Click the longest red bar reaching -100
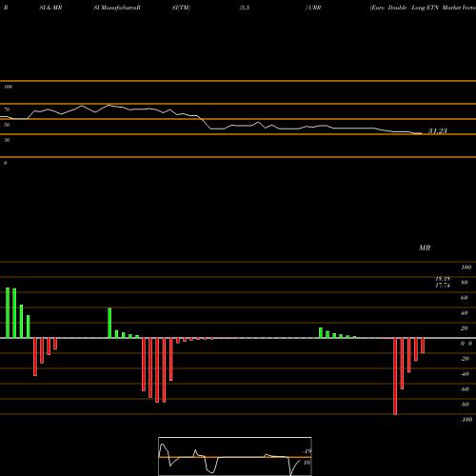This screenshot has width=476, height=476. point(395,376)
